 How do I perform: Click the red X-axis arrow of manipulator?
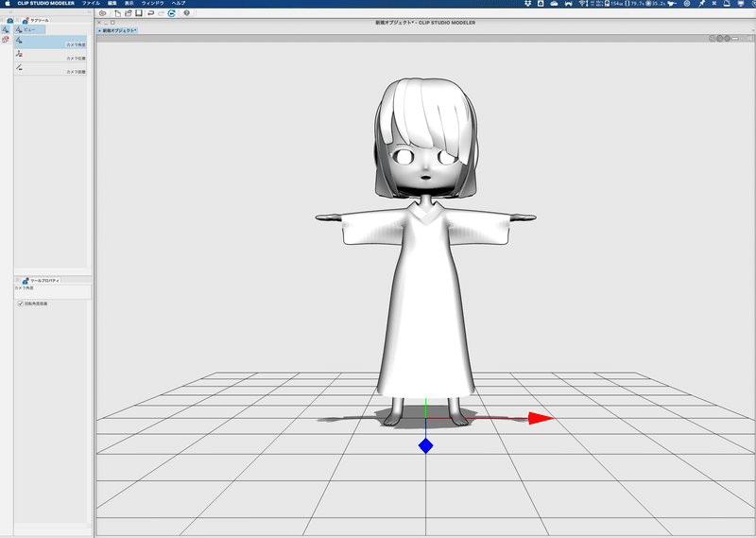[541, 418]
